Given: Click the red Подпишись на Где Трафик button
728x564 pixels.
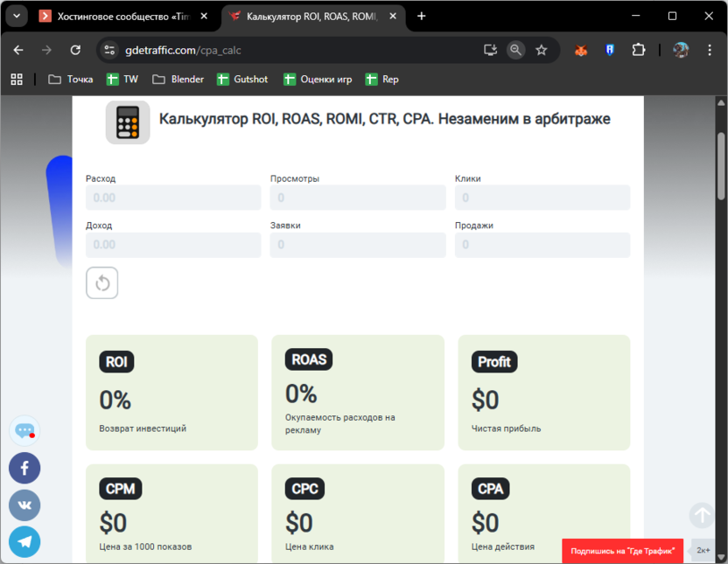Looking at the screenshot, I should pos(622,551).
